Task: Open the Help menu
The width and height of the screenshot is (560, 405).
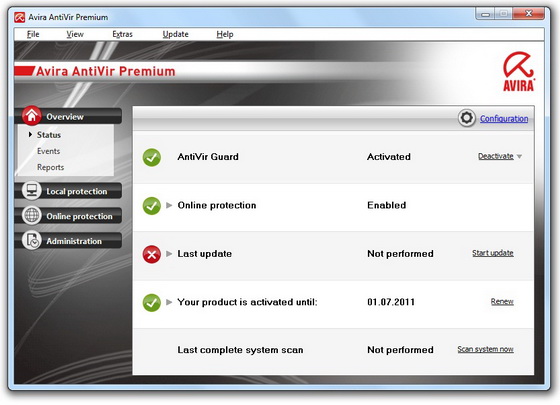Action: click(225, 34)
